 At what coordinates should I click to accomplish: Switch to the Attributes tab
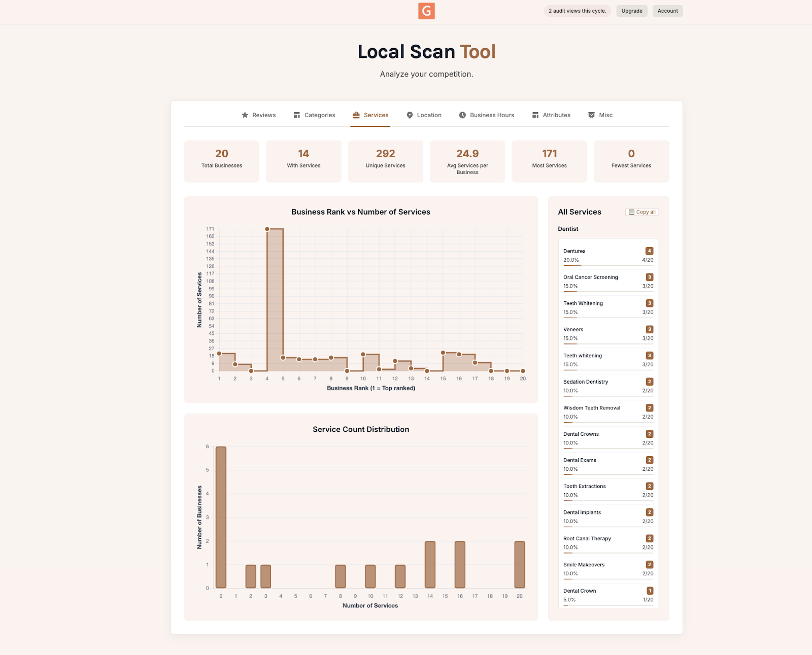pos(551,115)
